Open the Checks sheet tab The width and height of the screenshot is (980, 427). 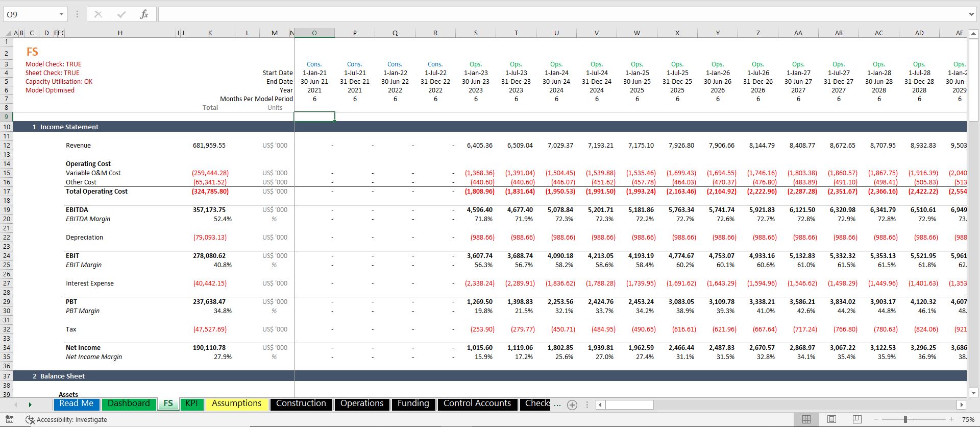pyautogui.click(x=536, y=404)
